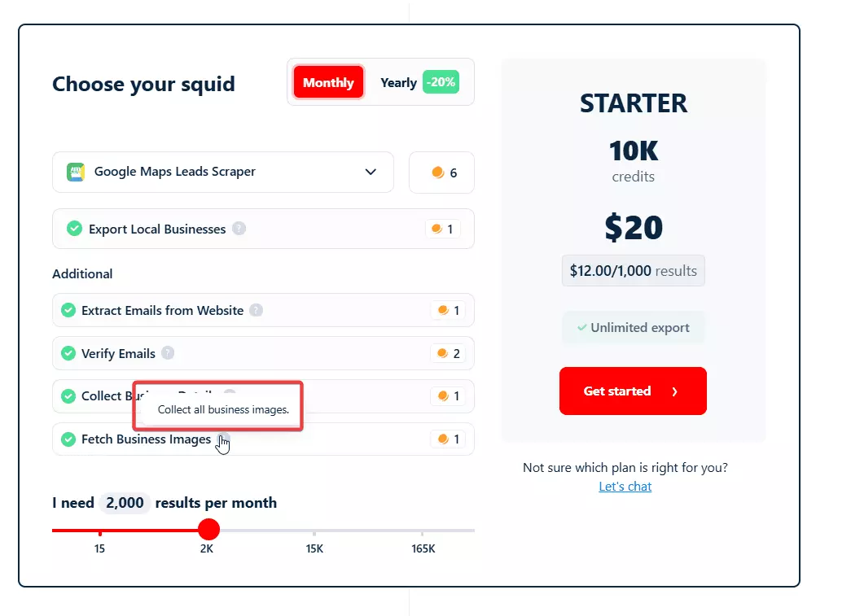Viewport: 851px width, 616px height.
Task: Click the $12.00/1,000 results price chip
Action: pos(633,270)
